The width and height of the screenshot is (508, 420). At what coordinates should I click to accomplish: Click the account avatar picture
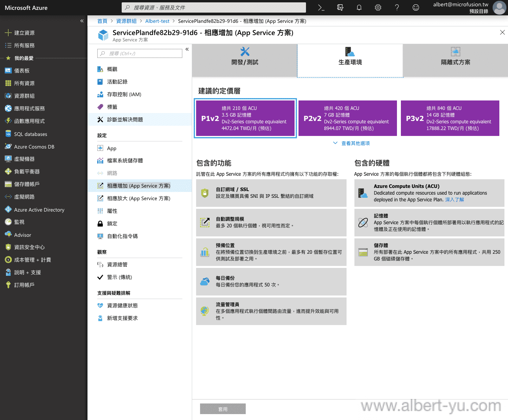[x=499, y=7]
